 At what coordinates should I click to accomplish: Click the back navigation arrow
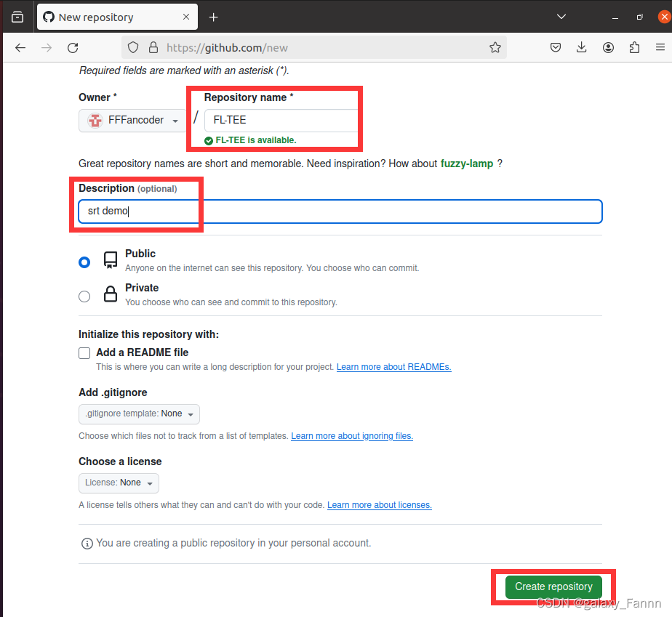tap(20, 47)
